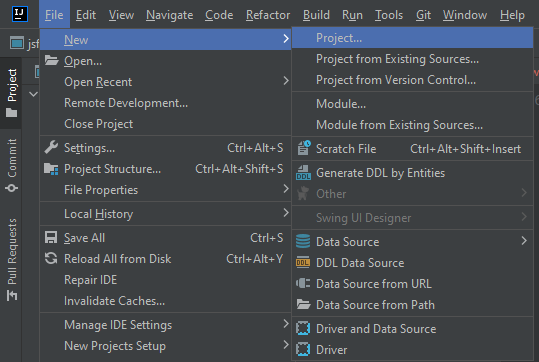Click the Reload All from Disk icon
Viewport: 539px width, 362px height.
click(51, 259)
